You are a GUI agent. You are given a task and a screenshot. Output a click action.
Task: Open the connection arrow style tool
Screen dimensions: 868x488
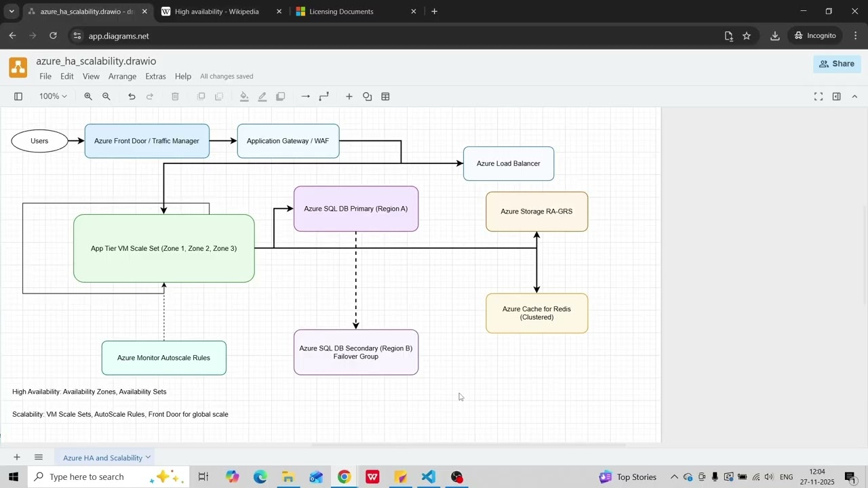(x=306, y=97)
